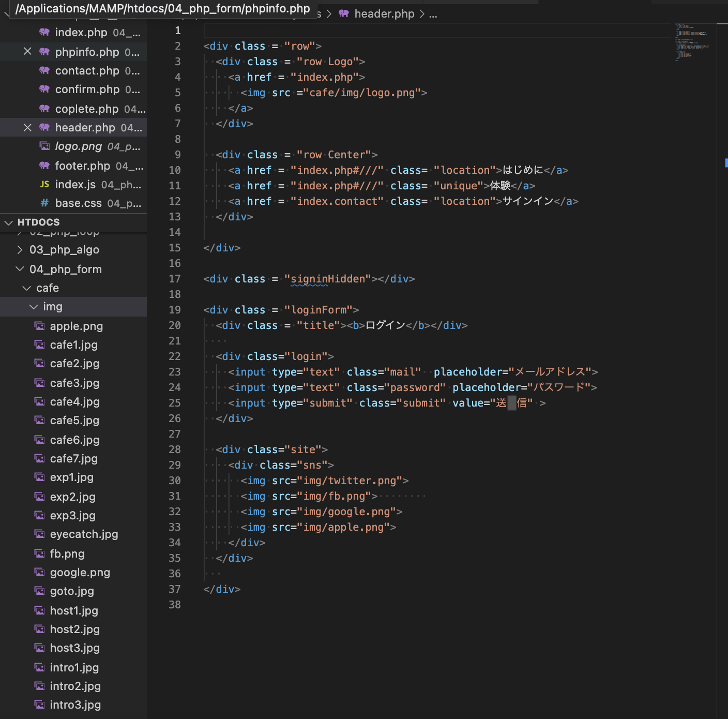Click the image file icon for apple.png
Viewport: 728px width, 719px height.
[39, 326]
